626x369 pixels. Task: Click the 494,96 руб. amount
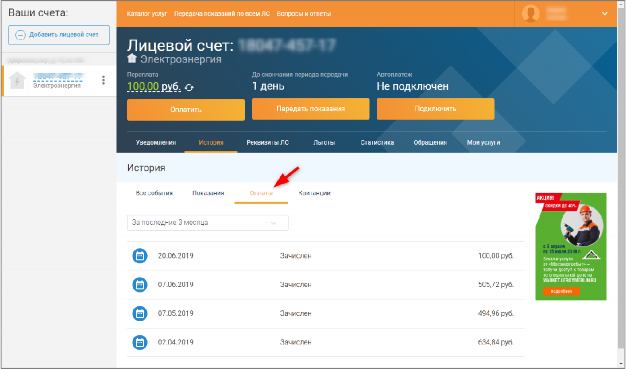(x=495, y=313)
